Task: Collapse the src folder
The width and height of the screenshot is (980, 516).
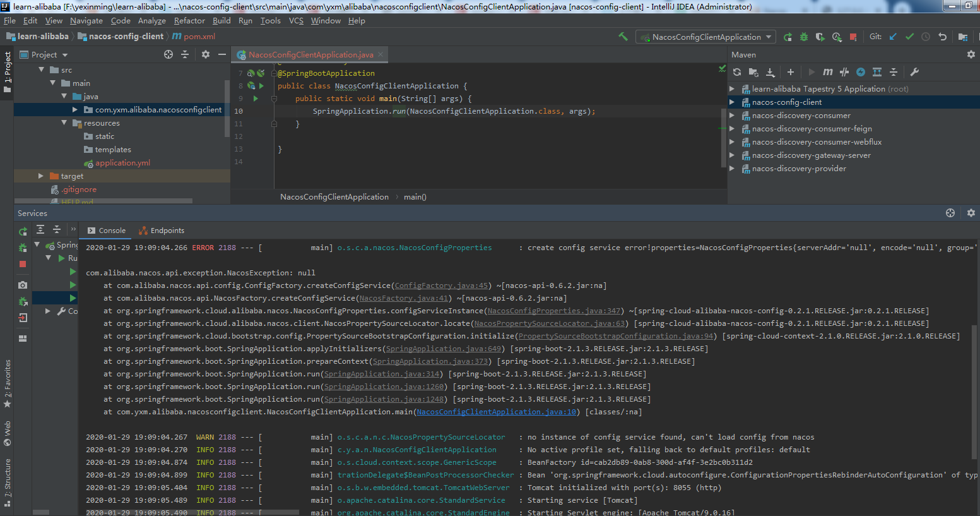Action: click(x=41, y=70)
